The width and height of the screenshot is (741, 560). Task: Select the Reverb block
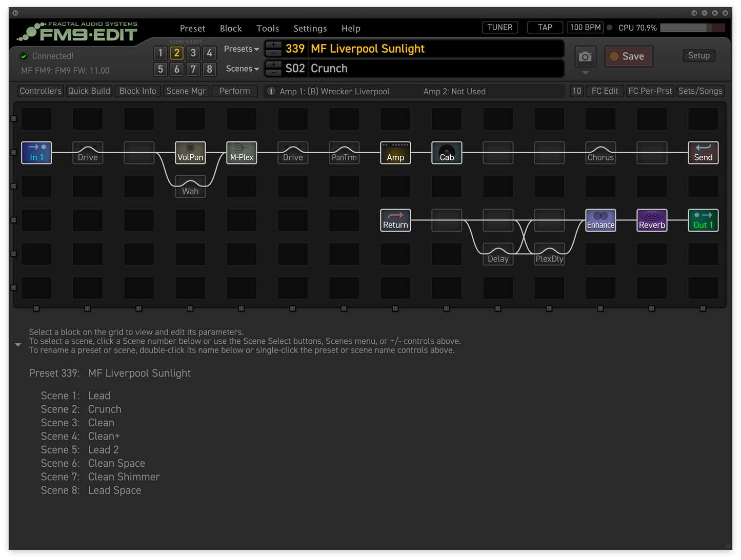(652, 220)
